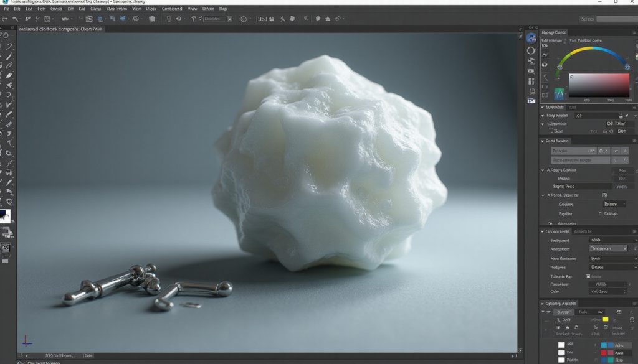Select the magnifier zoom tool in the left toolbox
This screenshot has width=638, height=364.
pos(9,154)
